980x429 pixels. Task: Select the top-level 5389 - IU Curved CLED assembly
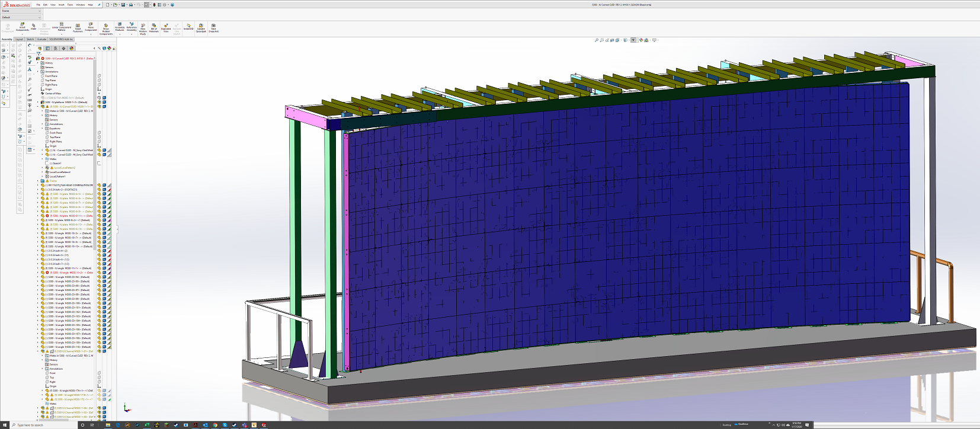coord(69,59)
